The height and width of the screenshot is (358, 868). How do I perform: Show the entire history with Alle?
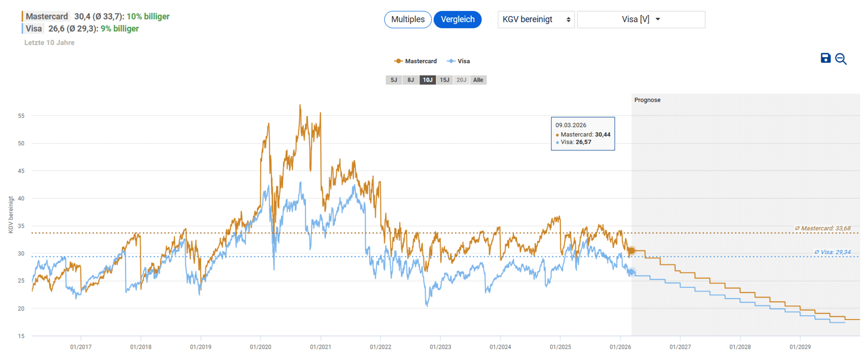click(x=478, y=80)
